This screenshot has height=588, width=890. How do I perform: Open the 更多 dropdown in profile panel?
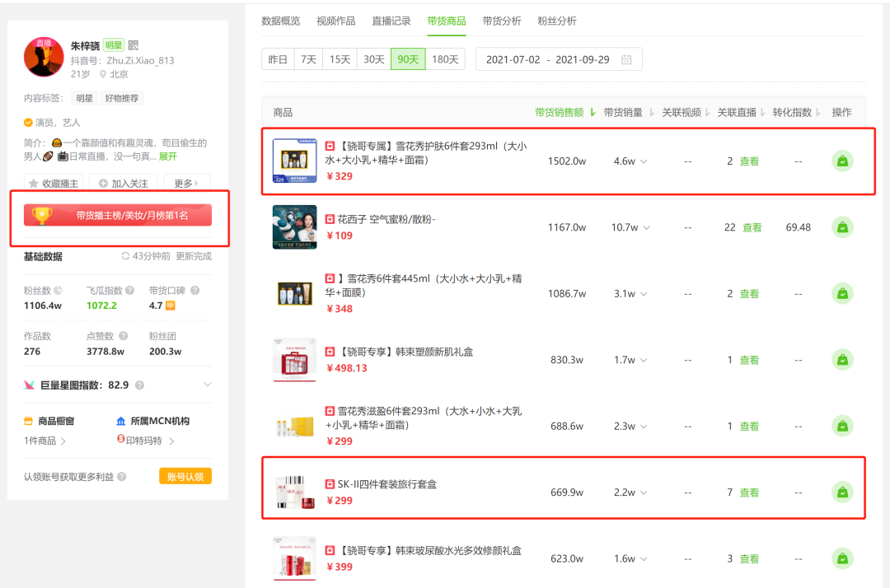tap(187, 183)
